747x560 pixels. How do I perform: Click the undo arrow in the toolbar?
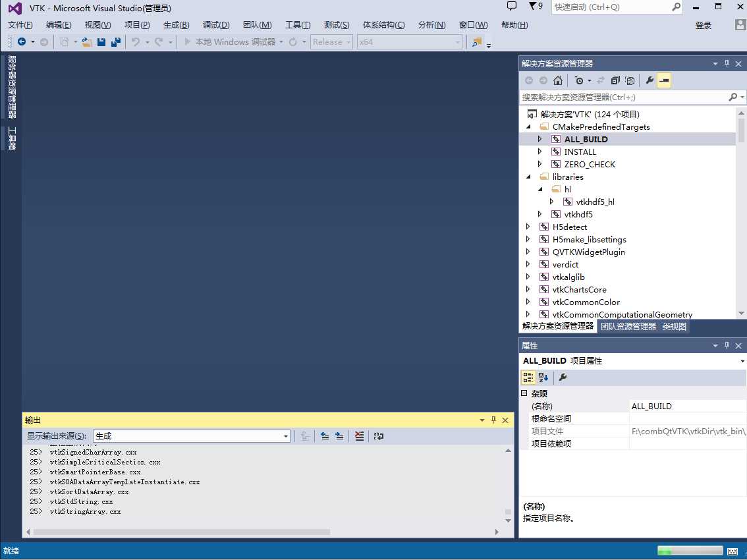[136, 42]
